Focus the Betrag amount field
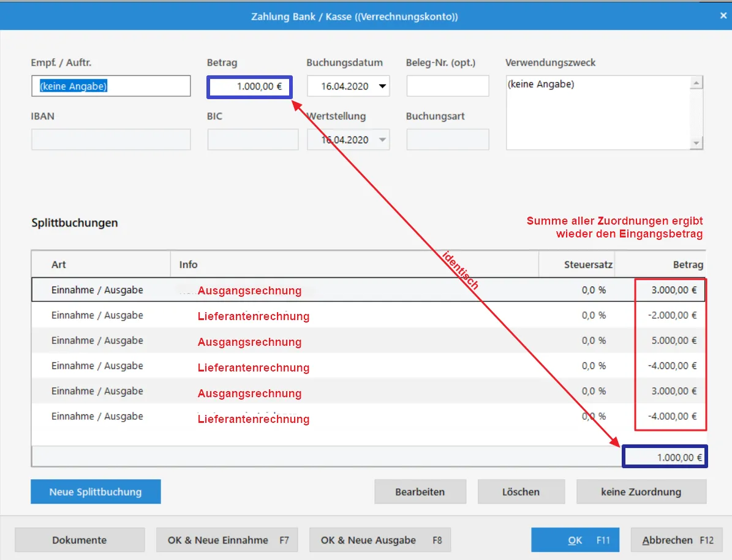This screenshot has width=732, height=560. point(250,86)
